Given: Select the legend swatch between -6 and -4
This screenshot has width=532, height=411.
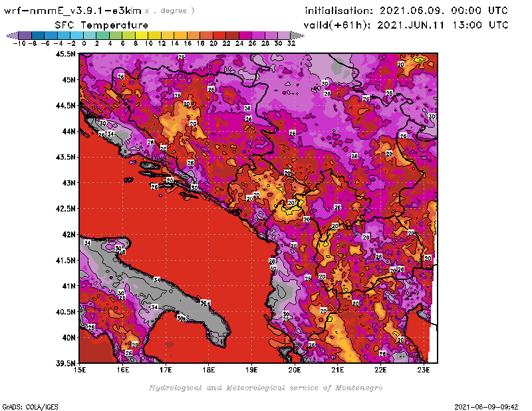Looking at the screenshot, I should (x=51, y=35).
